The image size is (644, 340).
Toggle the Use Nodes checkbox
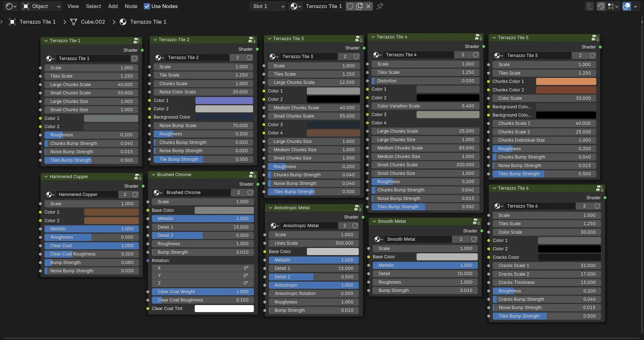[x=147, y=6]
